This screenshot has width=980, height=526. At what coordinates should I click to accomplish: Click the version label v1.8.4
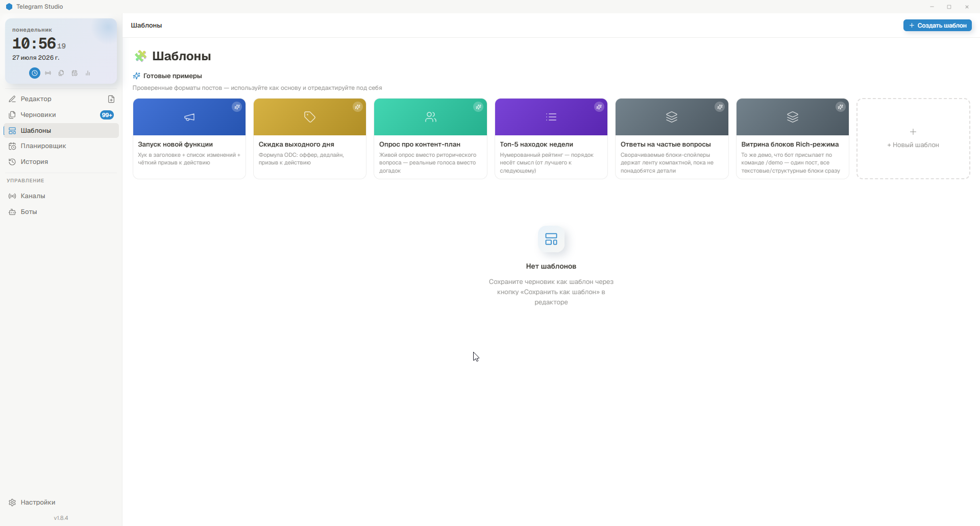click(x=61, y=518)
